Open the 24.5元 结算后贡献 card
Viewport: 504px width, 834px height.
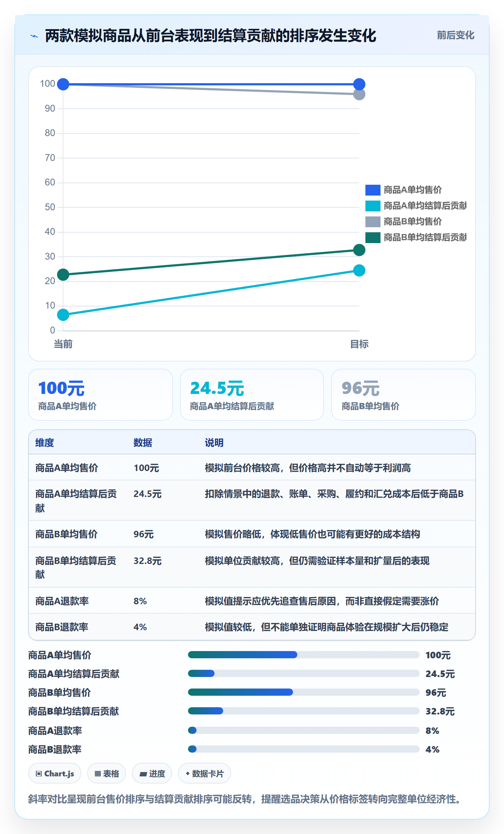coord(252,395)
